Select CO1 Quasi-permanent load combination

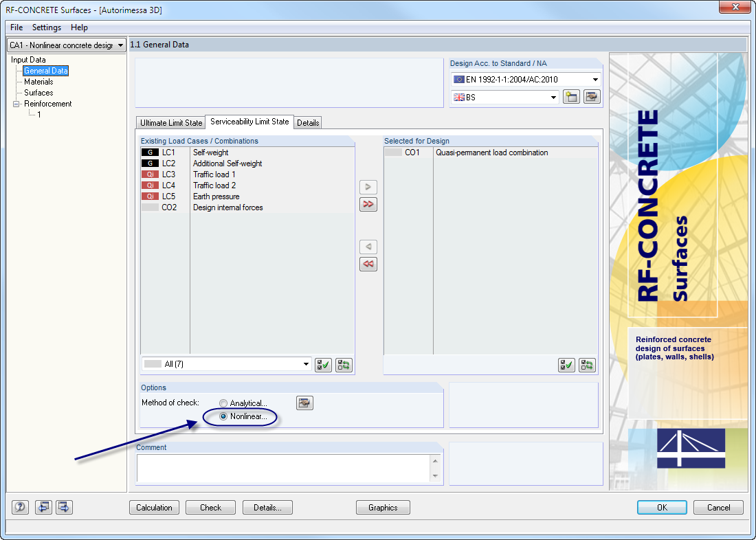pos(491,153)
